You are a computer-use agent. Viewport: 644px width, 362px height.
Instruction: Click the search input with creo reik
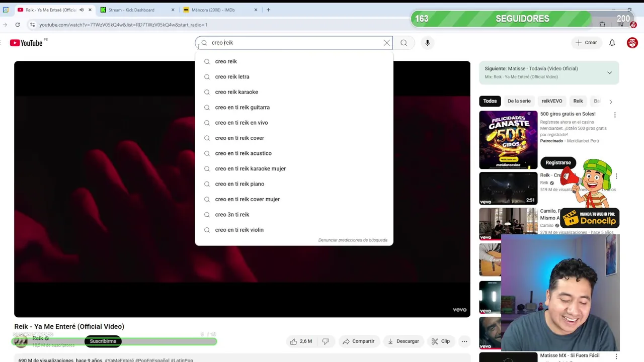pos(294,43)
